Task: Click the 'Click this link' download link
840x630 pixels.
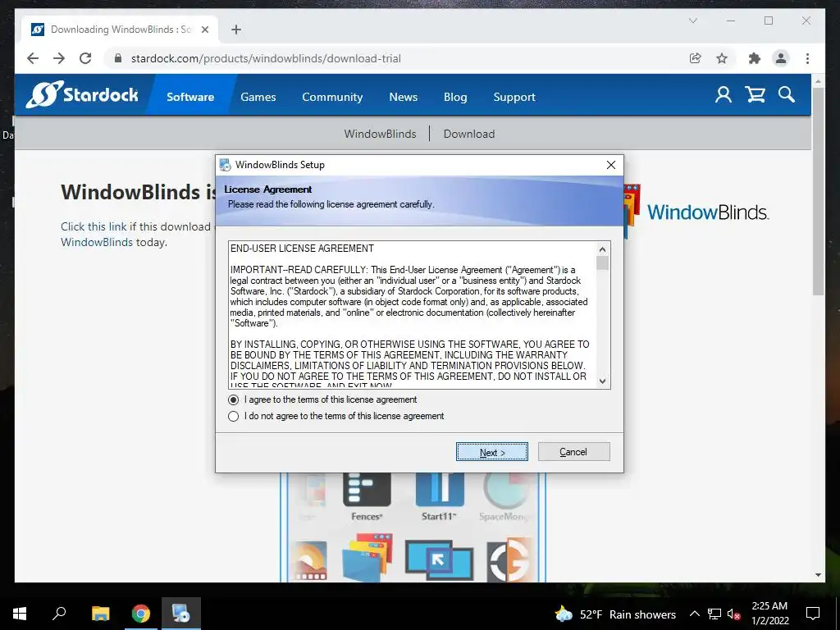Action: 94,226
